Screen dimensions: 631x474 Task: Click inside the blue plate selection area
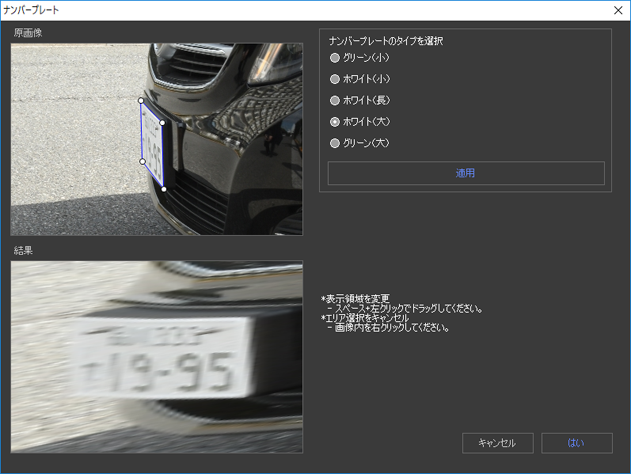(152, 143)
